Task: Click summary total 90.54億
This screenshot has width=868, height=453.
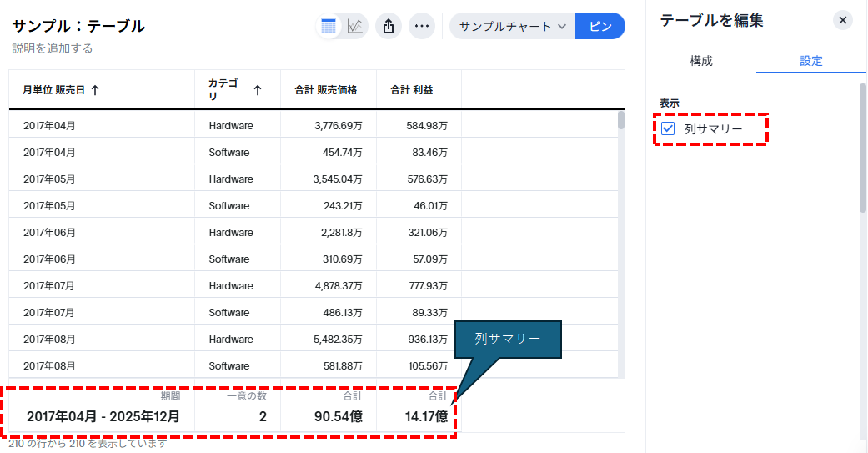Action: point(339,416)
